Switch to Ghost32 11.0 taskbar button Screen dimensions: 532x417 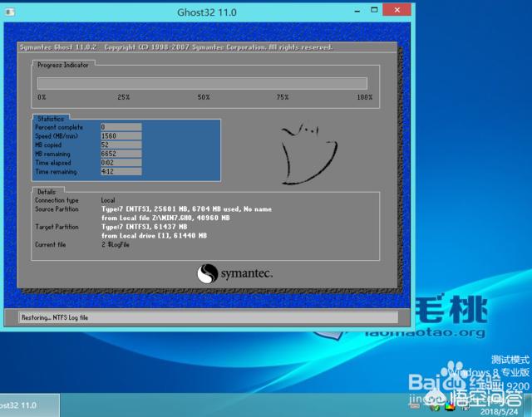pyautogui.click(x=29, y=405)
